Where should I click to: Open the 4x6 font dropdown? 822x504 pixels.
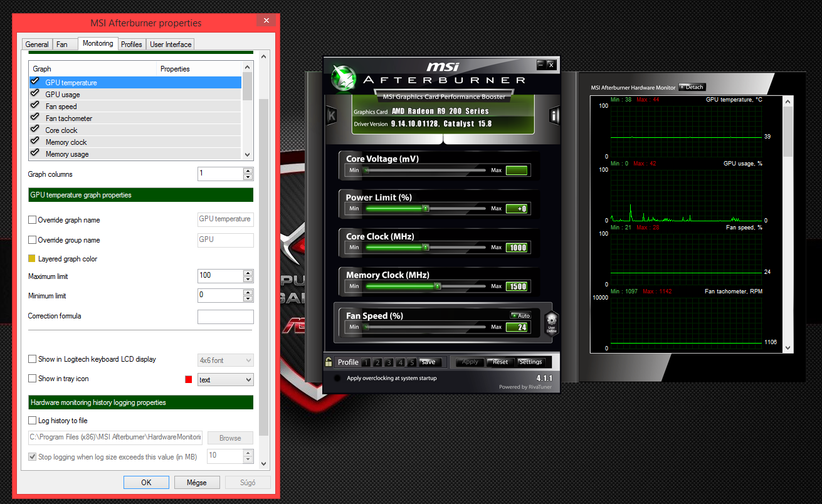coord(226,360)
